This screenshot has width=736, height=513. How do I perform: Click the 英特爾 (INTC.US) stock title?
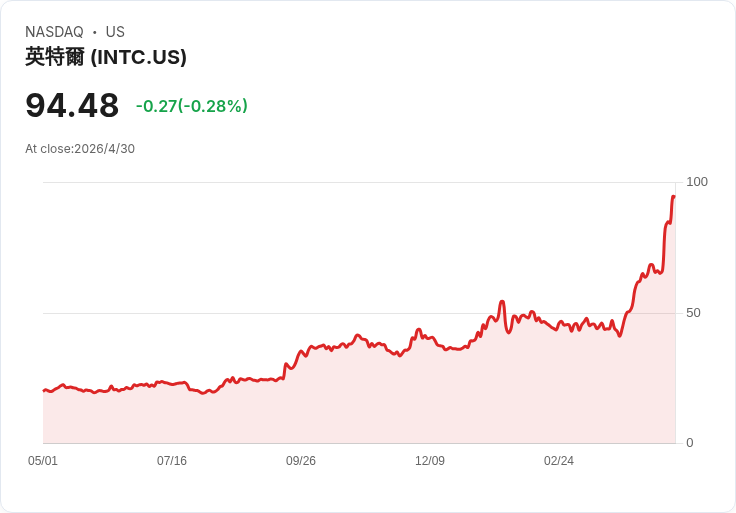click(x=106, y=57)
